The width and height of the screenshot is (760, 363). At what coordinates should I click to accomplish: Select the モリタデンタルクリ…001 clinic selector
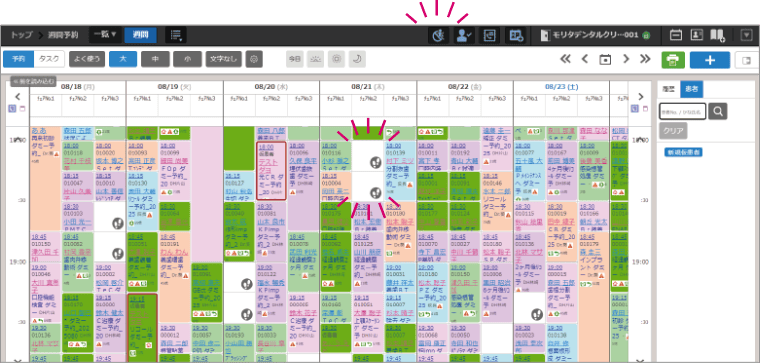(x=595, y=35)
